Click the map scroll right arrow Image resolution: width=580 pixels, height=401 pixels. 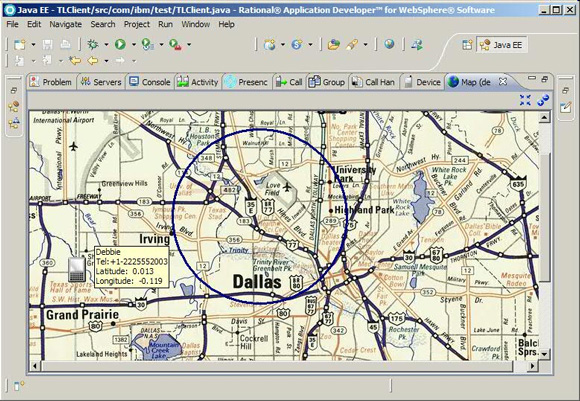532,366
